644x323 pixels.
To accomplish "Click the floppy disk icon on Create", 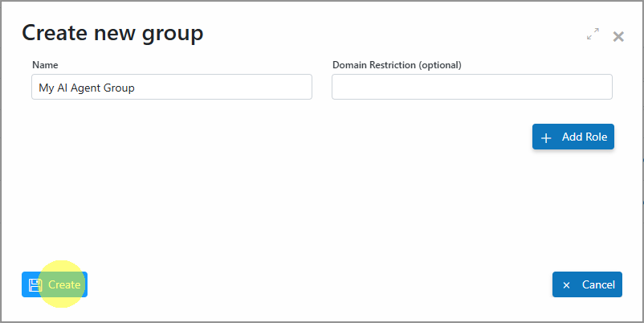I will [35, 284].
